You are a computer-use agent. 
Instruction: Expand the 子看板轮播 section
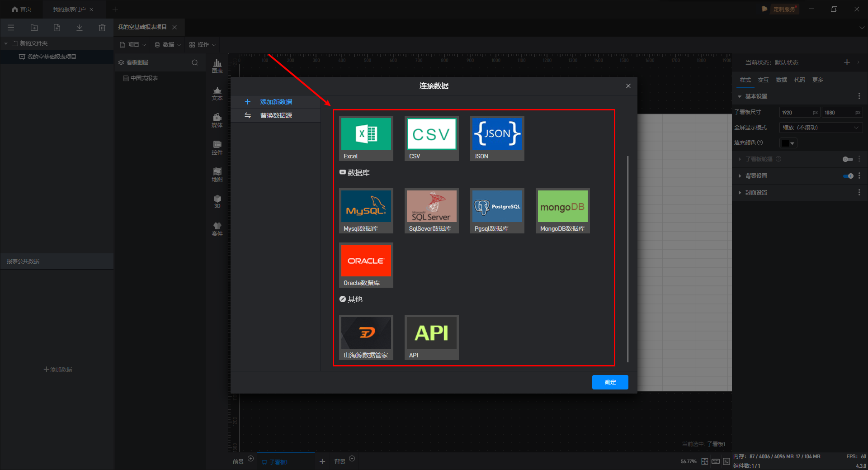740,159
